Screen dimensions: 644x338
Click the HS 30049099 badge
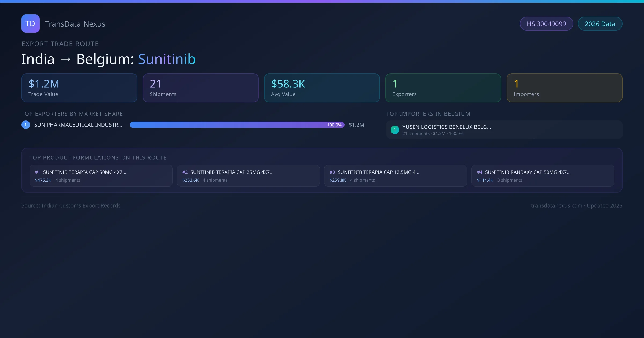tap(546, 24)
